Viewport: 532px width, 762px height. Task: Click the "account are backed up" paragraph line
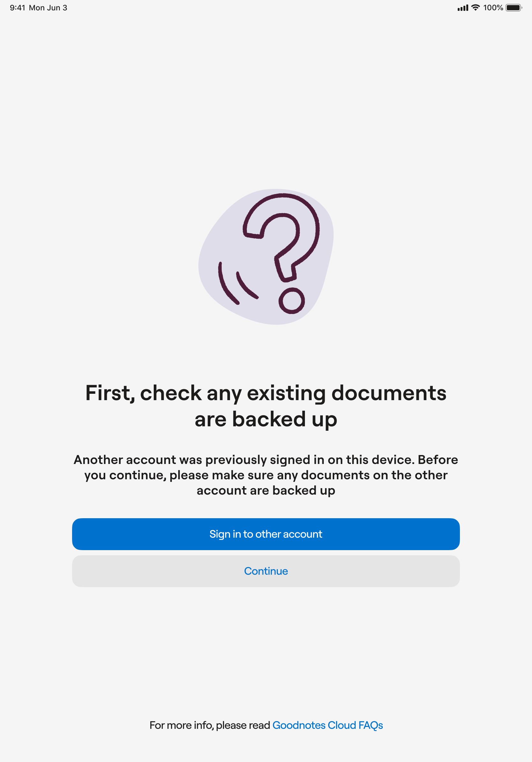point(266,490)
